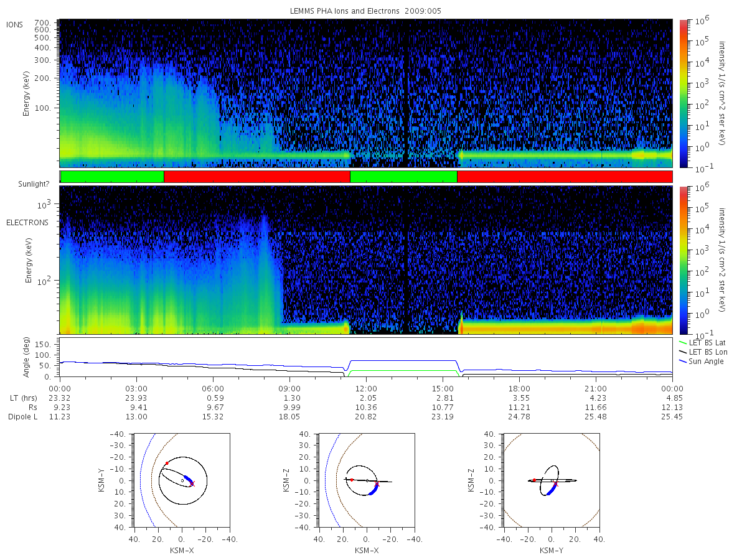Click the Dipole L value 25.45
The width and height of the screenshot is (747, 560).
click(672, 417)
